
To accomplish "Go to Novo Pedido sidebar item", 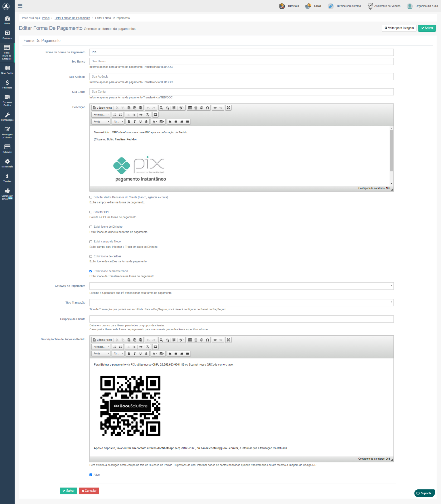I will click(x=7, y=70).
